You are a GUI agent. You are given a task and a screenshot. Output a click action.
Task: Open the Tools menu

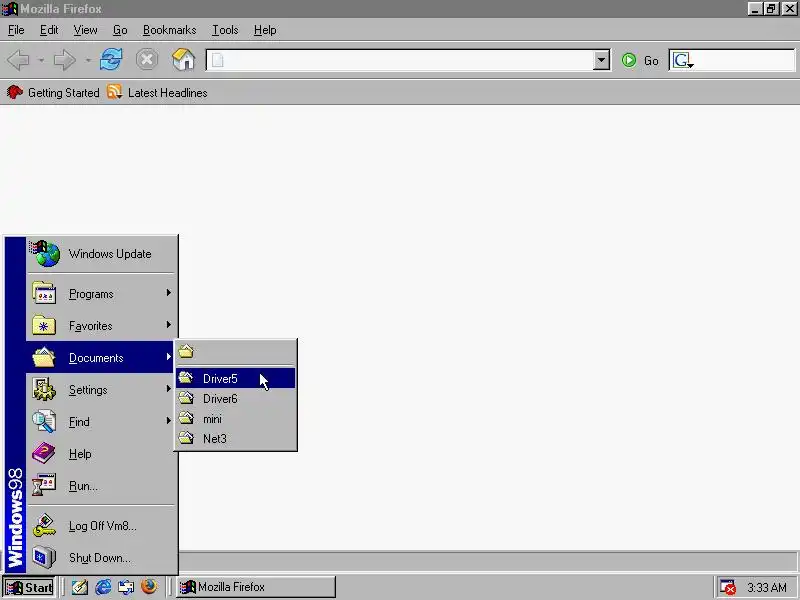point(225,30)
